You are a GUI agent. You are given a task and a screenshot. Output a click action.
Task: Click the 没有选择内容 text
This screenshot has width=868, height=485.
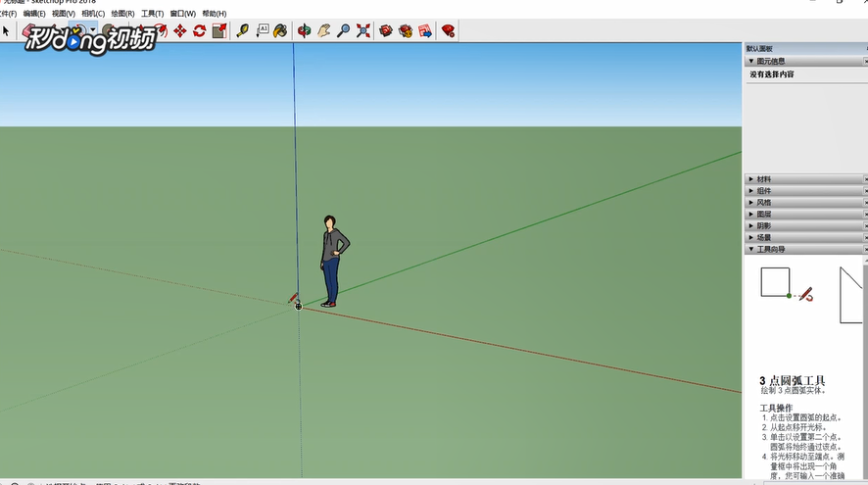click(x=772, y=74)
